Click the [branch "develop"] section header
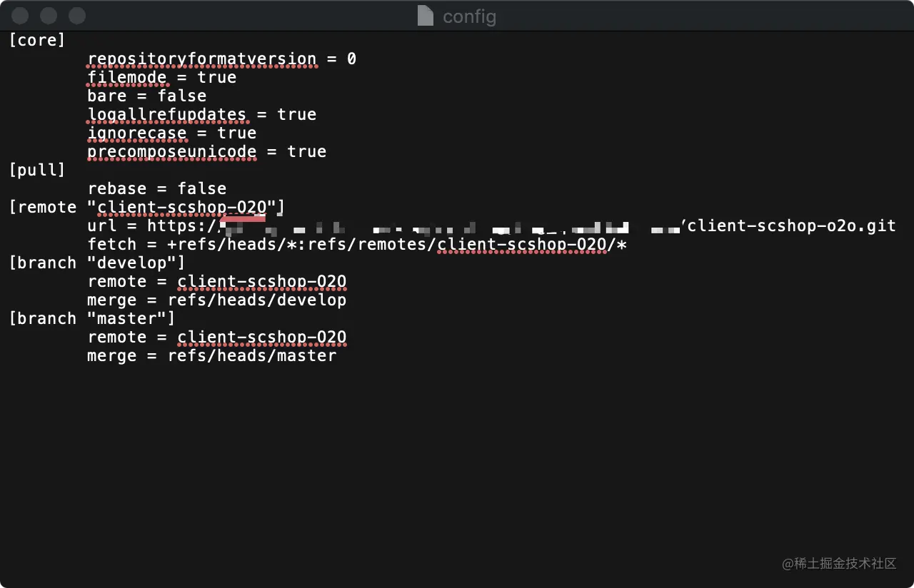Screen dimensions: 914x588 pos(97,263)
